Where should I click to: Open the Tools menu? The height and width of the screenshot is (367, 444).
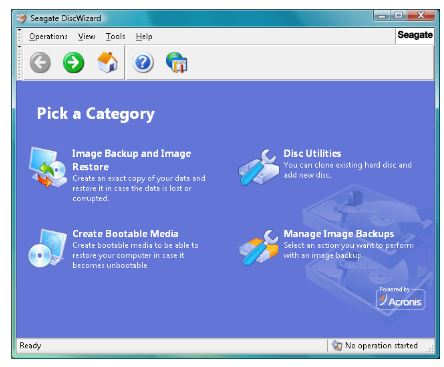coord(115,36)
